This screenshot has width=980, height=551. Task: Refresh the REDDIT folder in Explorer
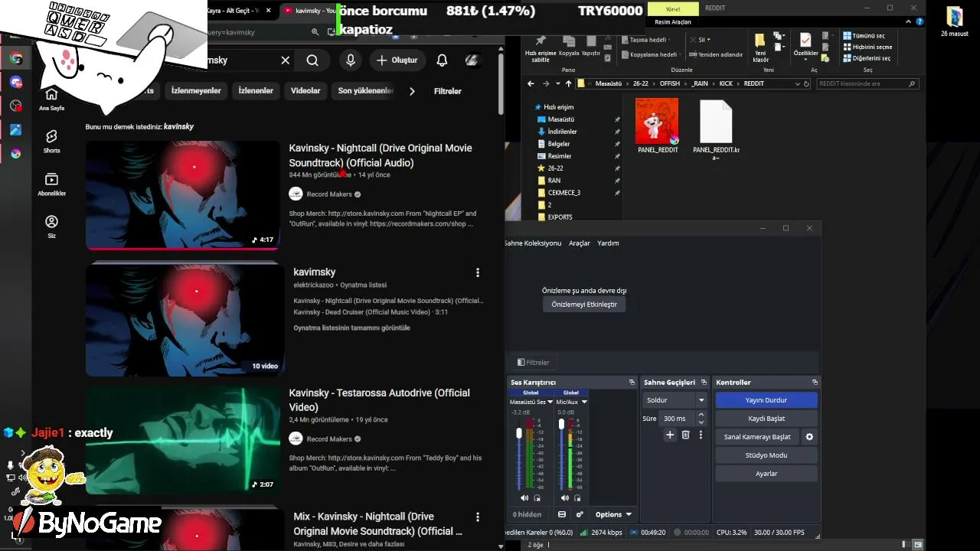[807, 83]
